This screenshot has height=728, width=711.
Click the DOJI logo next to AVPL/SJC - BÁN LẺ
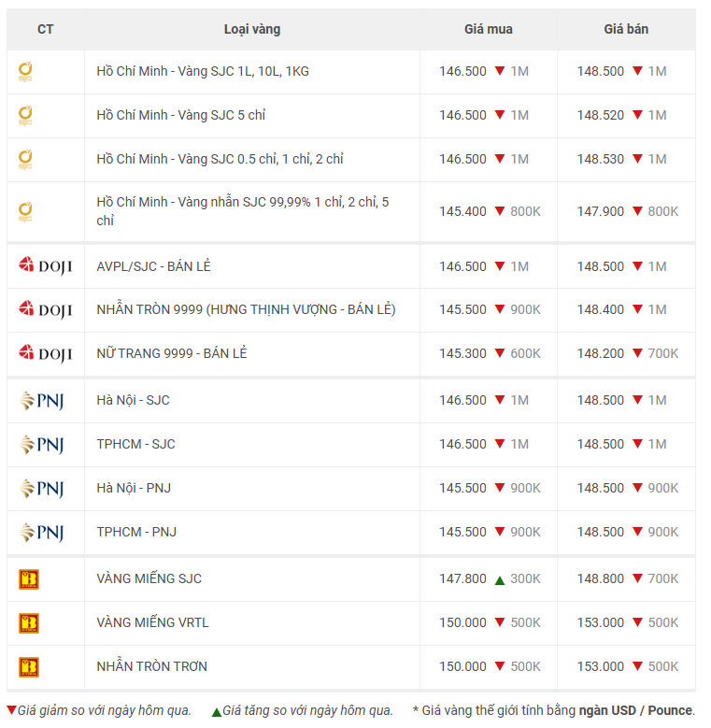point(45,266)
